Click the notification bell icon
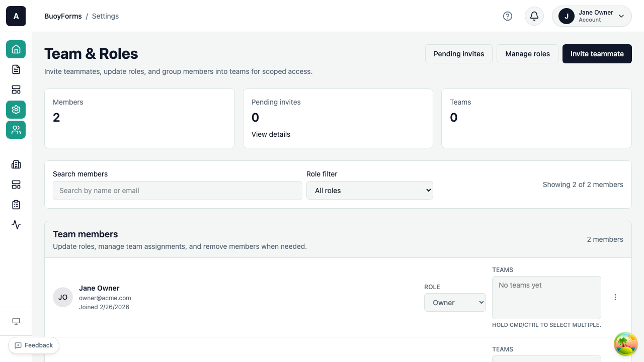The image size is (644, 362). point(534,16)
